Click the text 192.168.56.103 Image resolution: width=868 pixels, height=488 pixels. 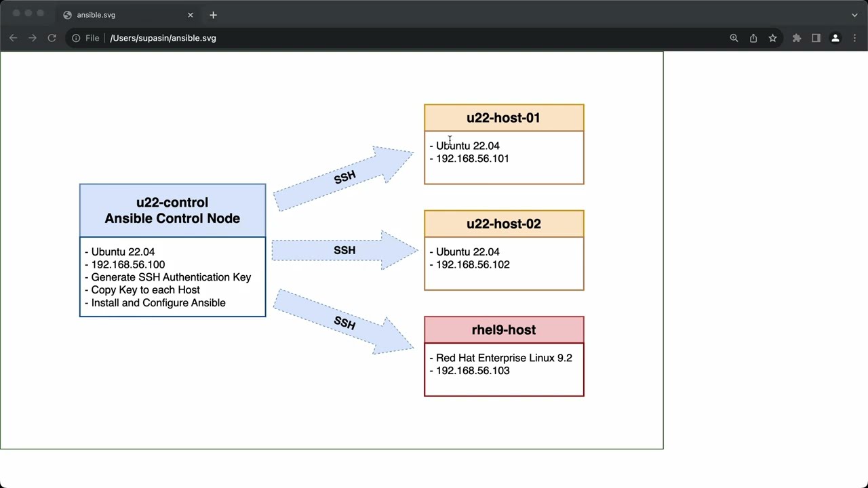[x=473, y=371]
